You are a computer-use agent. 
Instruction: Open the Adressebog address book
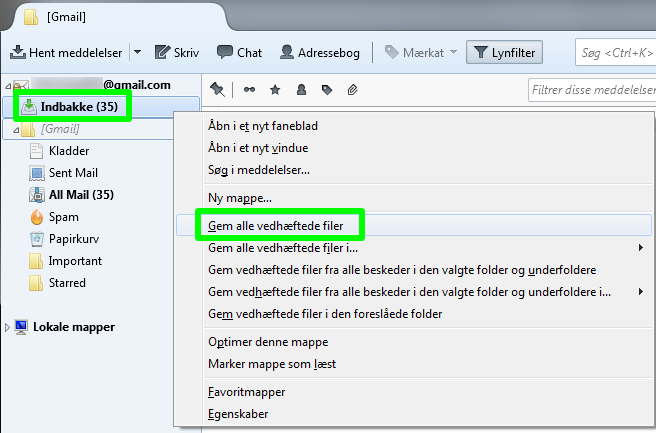pyautogui.click(x=320, y=52)
